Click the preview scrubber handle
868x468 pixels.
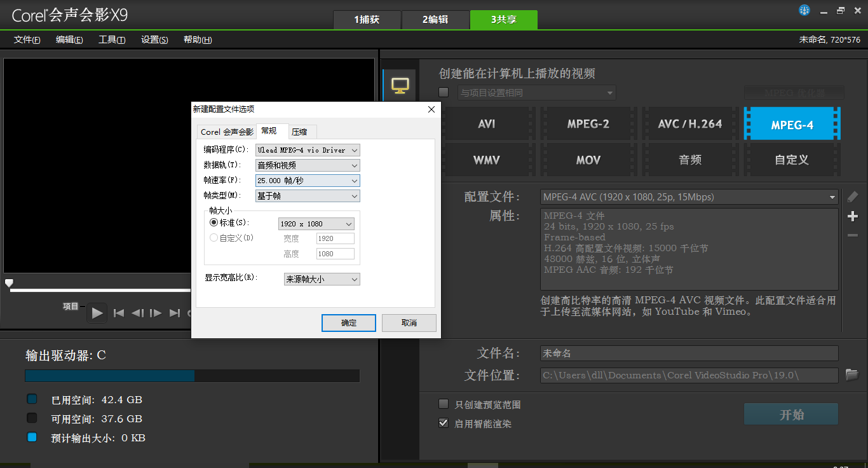[x=9, y=283]
